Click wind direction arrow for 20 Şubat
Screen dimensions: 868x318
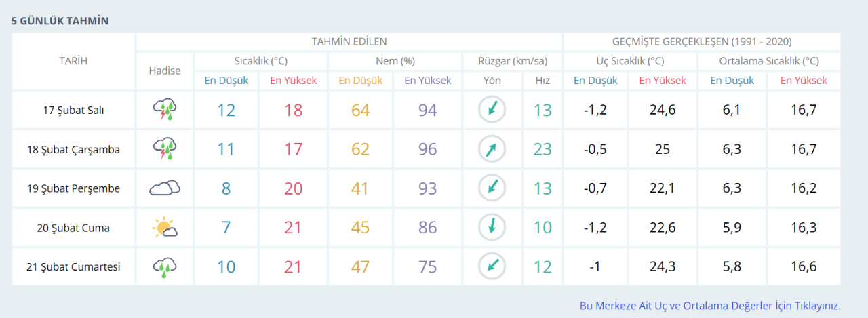[492, 228]
